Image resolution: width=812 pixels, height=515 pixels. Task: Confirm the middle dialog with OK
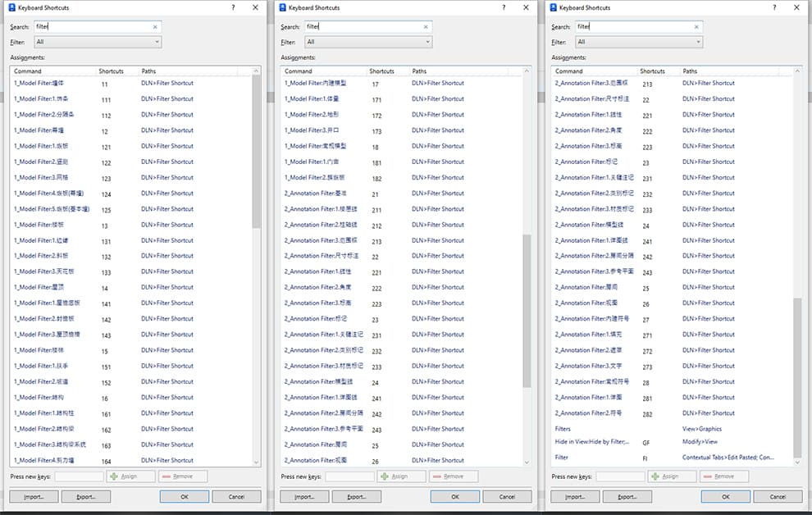pos(455,496)
